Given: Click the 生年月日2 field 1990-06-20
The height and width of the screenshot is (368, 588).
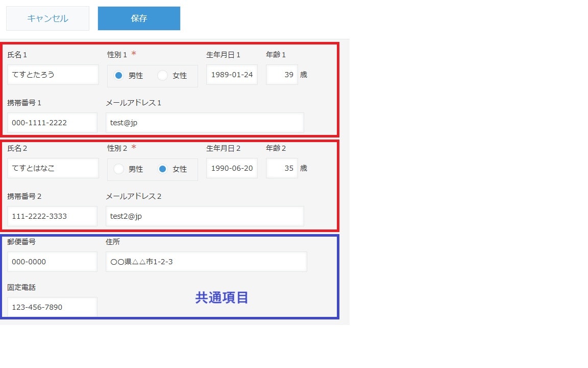Looking at the screenshot, I should pyautogui.click(x=232, y=168).
